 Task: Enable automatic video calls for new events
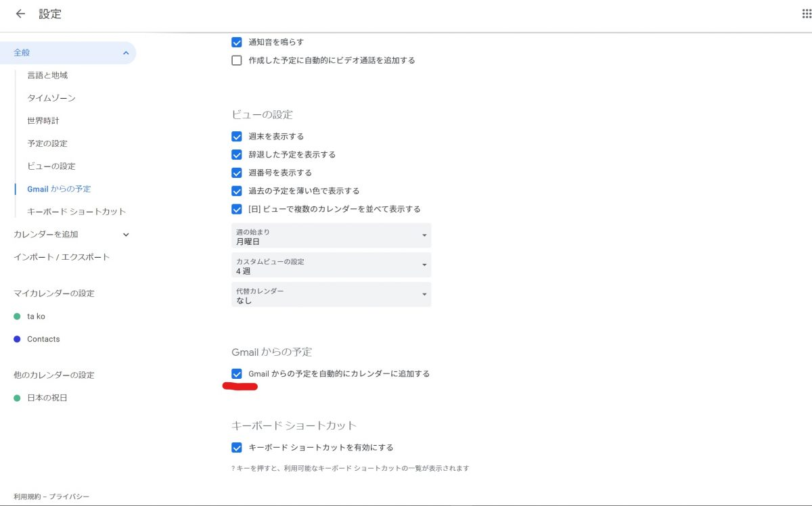[237, 60]
